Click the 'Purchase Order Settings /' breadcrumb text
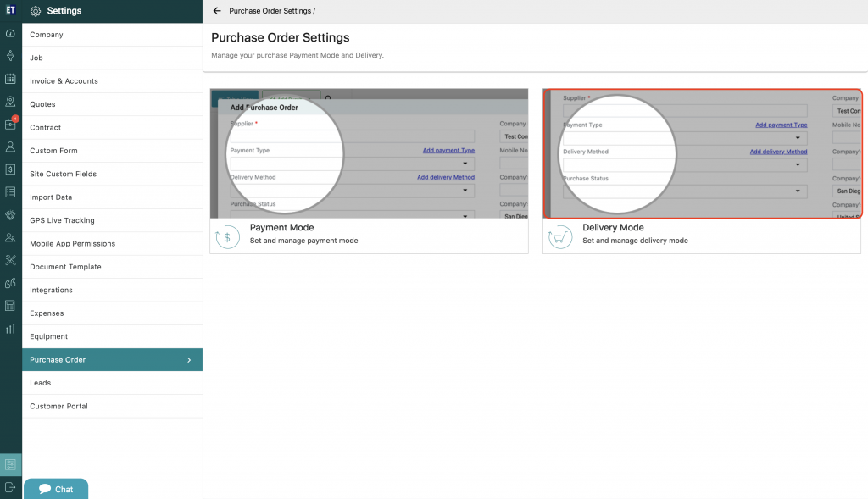Screen dimensions: 868x499 pyautogui.click(x=272, y=11)
